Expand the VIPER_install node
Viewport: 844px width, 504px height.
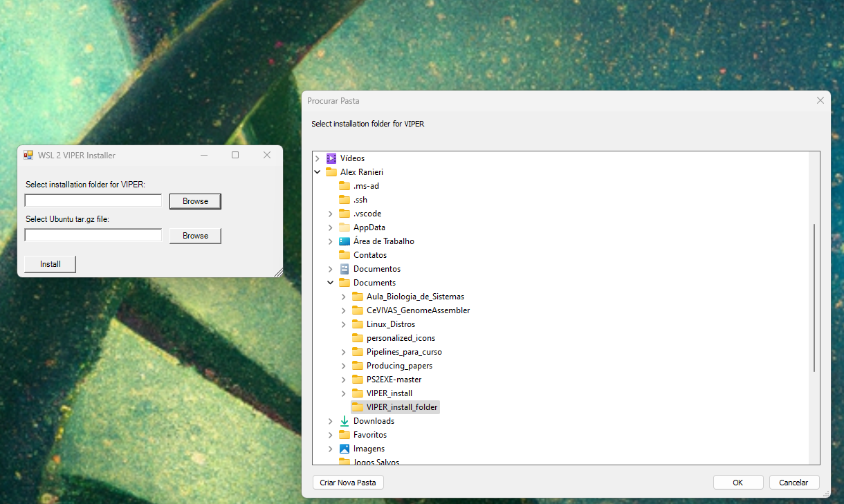(344, 393)
